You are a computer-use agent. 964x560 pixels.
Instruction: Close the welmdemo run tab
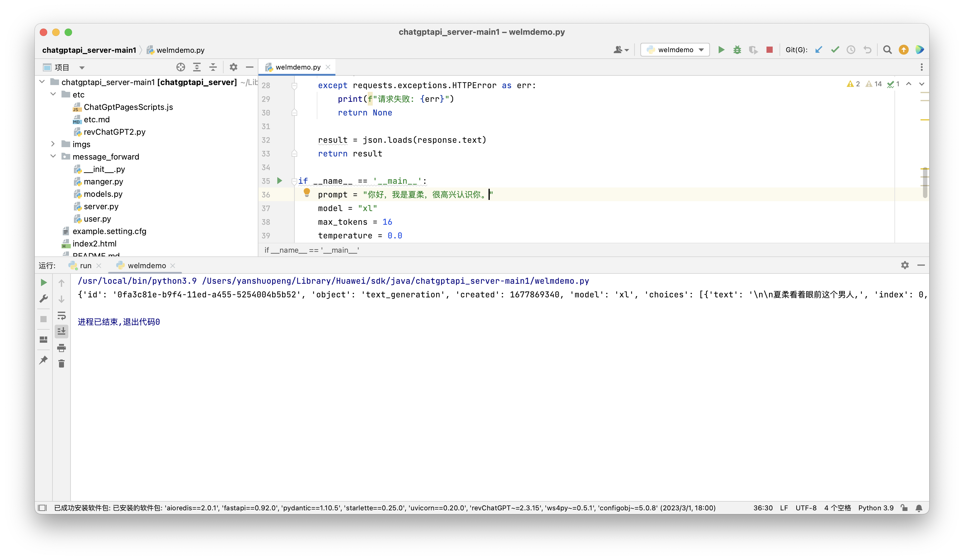tap(173, 266)
